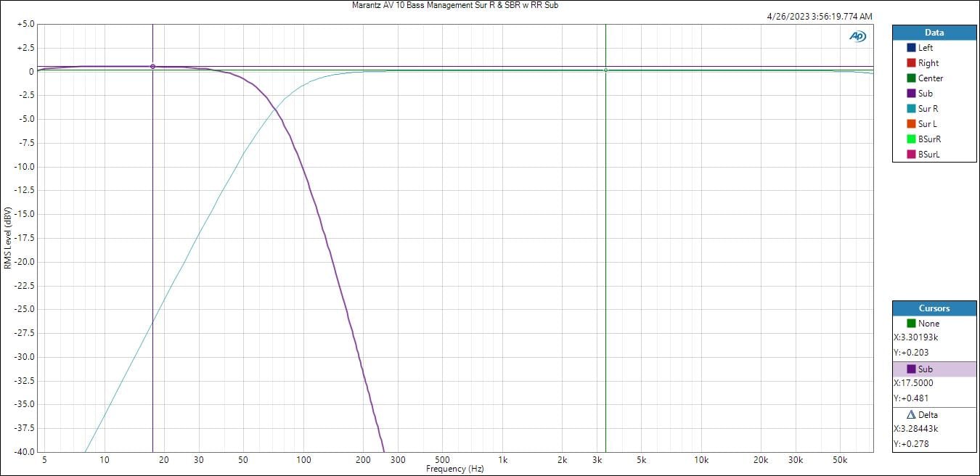Select the green None cursor entry
980x476 pixels.
pos(928,324)
